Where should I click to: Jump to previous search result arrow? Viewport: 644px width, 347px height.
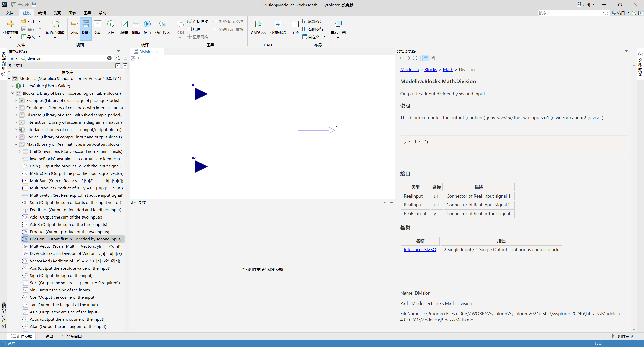[x=118, y=66]
